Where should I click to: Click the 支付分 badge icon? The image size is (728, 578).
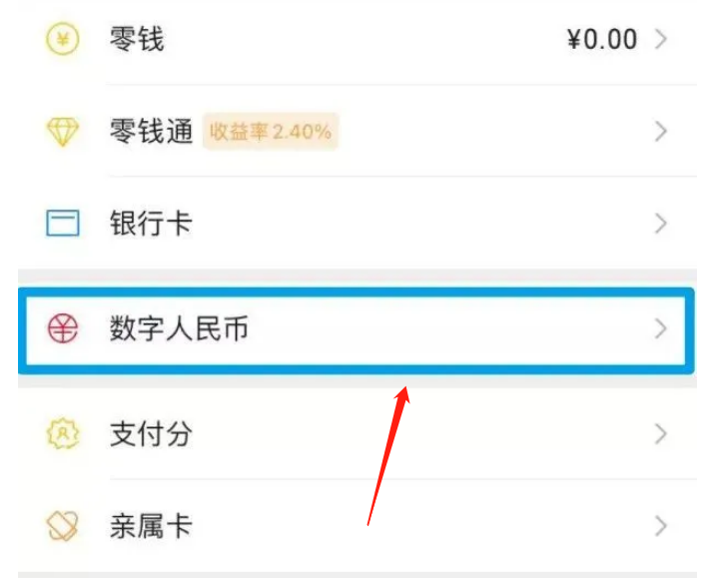(x=62, y=434)
